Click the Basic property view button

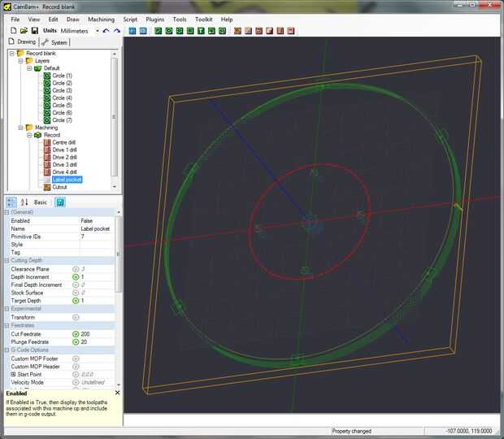coord(40,202)
